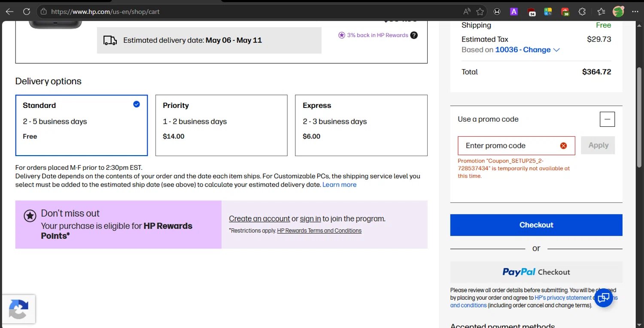
Task: Click the star icon beside Don't miss out
Action: (x=30, y=216)
